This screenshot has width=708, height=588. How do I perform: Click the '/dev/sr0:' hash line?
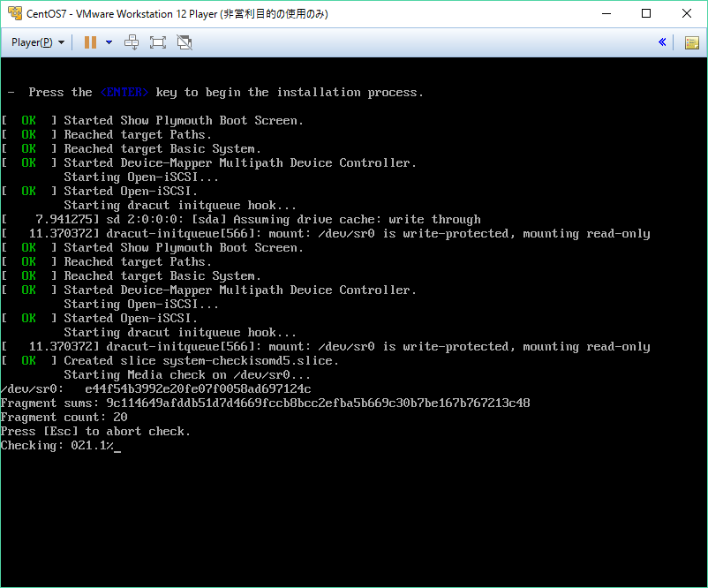pyautogui.click(x=155, y=388)
